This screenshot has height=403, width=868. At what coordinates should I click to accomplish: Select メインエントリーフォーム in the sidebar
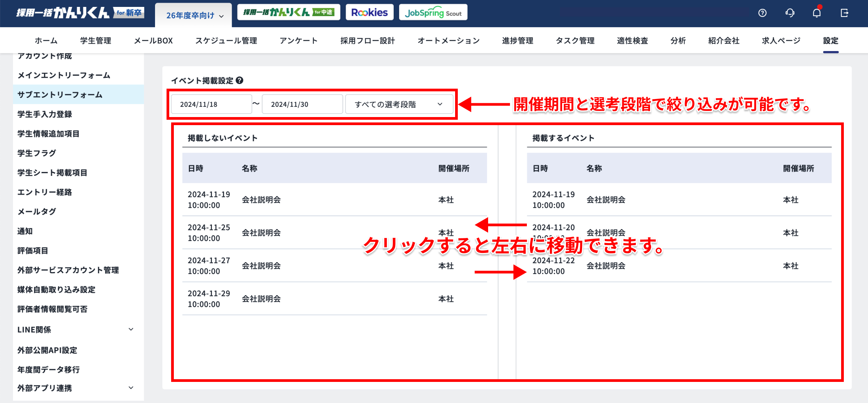click(x=64, y=75)
